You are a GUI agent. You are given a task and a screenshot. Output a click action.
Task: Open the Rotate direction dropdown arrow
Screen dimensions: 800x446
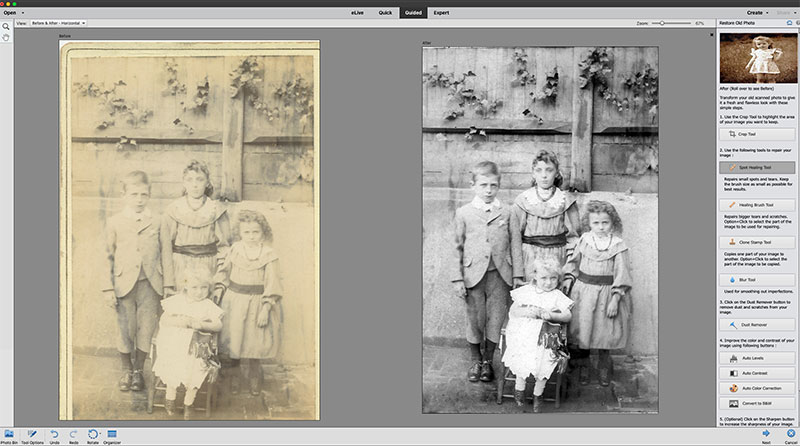99,434
